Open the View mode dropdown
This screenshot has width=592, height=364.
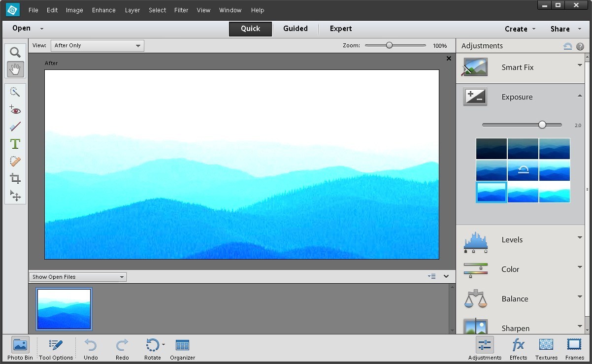97,45
